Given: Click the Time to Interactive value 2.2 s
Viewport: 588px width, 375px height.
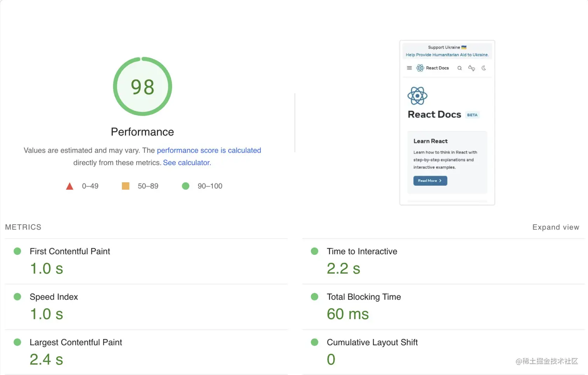Looking at the screenshot, I should tap(344, 269).
